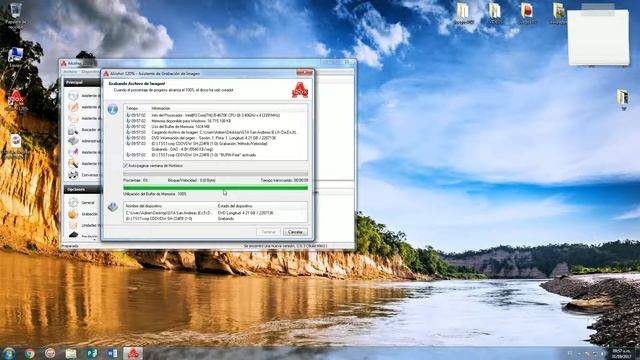Viewport: 640px width, 360px height.
Task: Select the 'Cargando Archivo de Imagen' log row
Action: tap(216, 133)
